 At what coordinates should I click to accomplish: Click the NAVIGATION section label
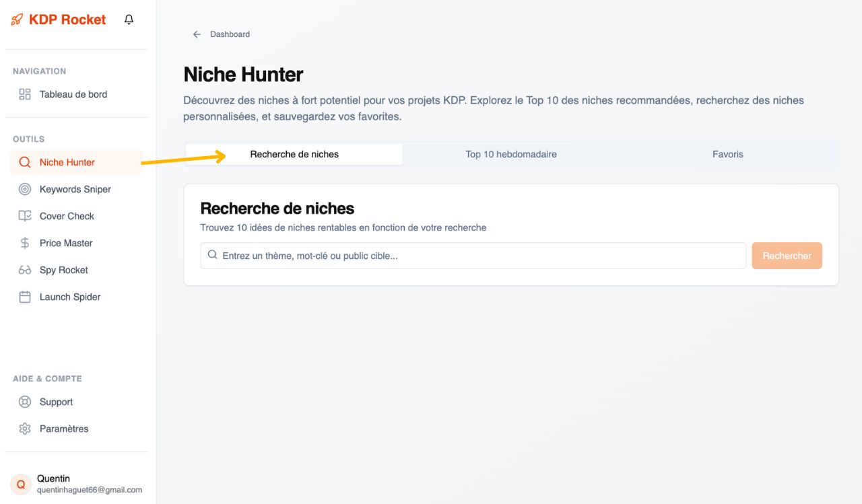point(40,71)
